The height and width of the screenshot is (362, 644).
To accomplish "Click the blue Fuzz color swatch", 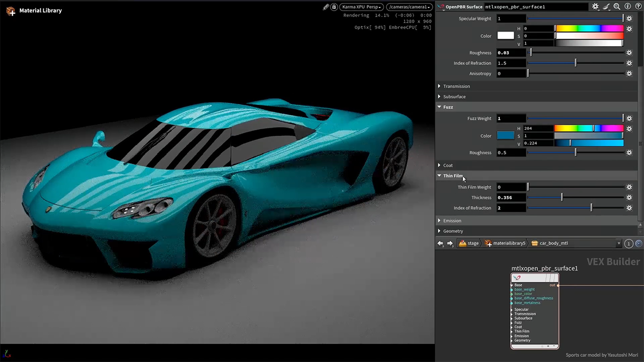I will (x=506, y=136).
